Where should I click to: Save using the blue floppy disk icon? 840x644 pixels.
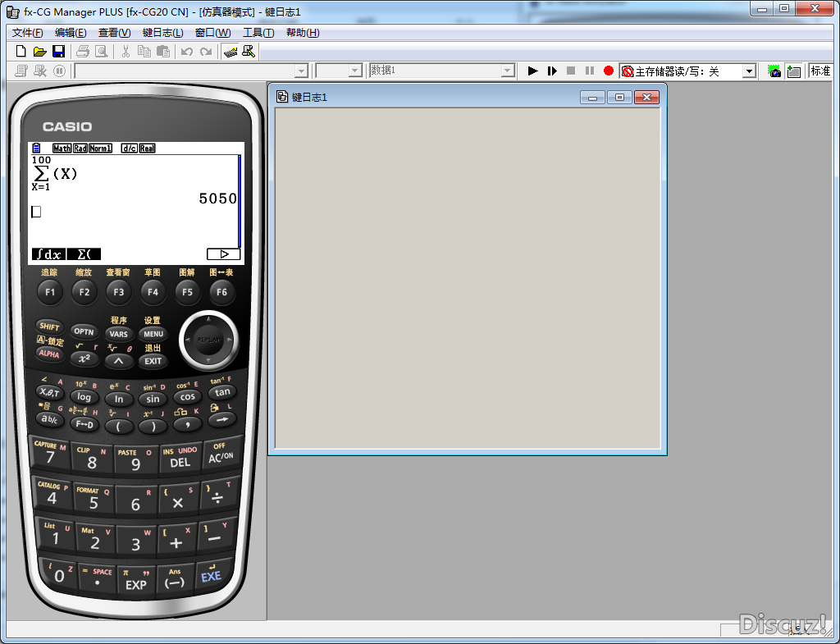click(x=58, y=52)
